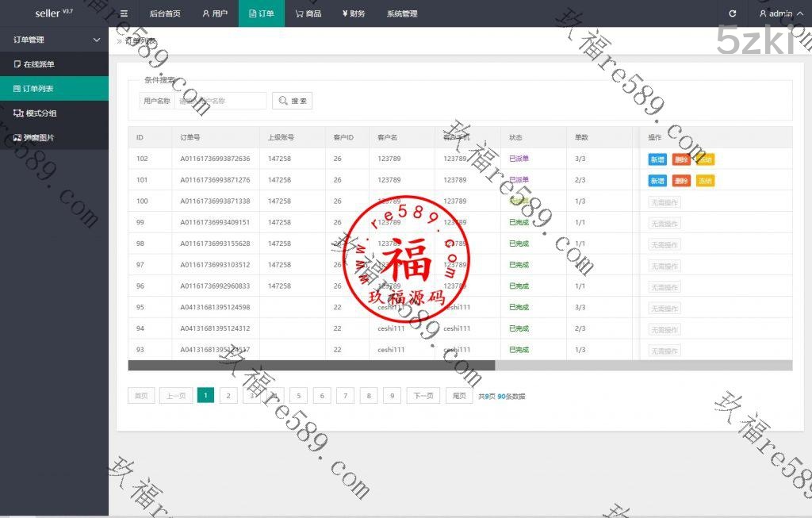
Task: Click the 用户名称 search input field
Action: 220,101
